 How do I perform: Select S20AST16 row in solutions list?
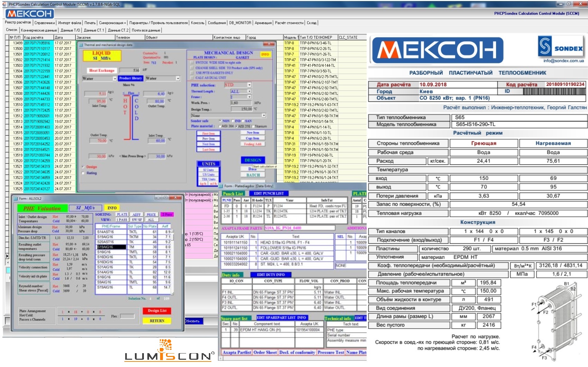pyautogui.click(x=134, y=242)
